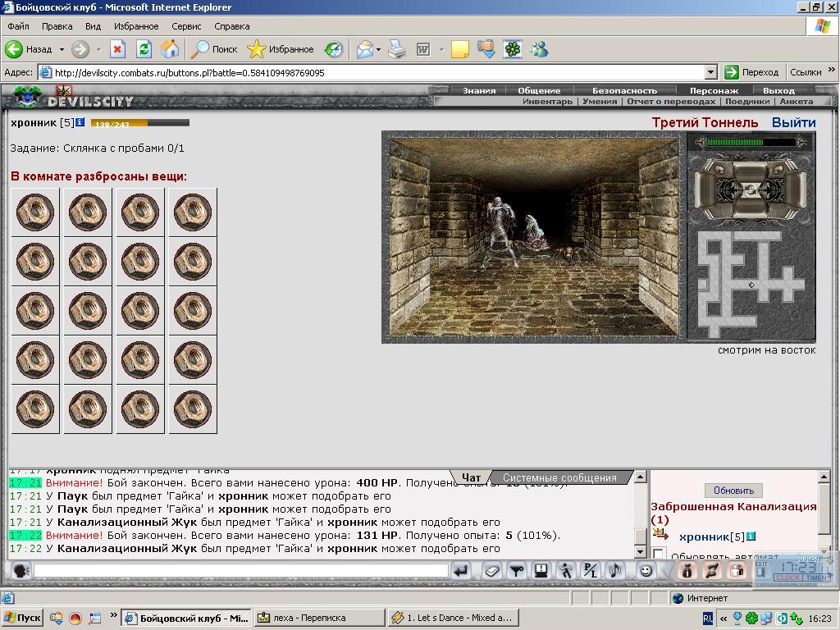Click the ICQ flower toolbar icon
The width and height of the screenshot is (840, 630).
click(x=513, y=49)
